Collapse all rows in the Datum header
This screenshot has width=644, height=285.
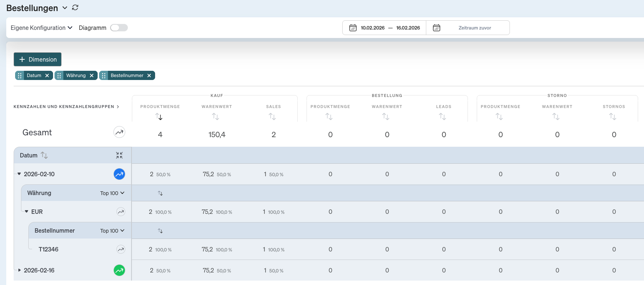click(x=119, y=155)
